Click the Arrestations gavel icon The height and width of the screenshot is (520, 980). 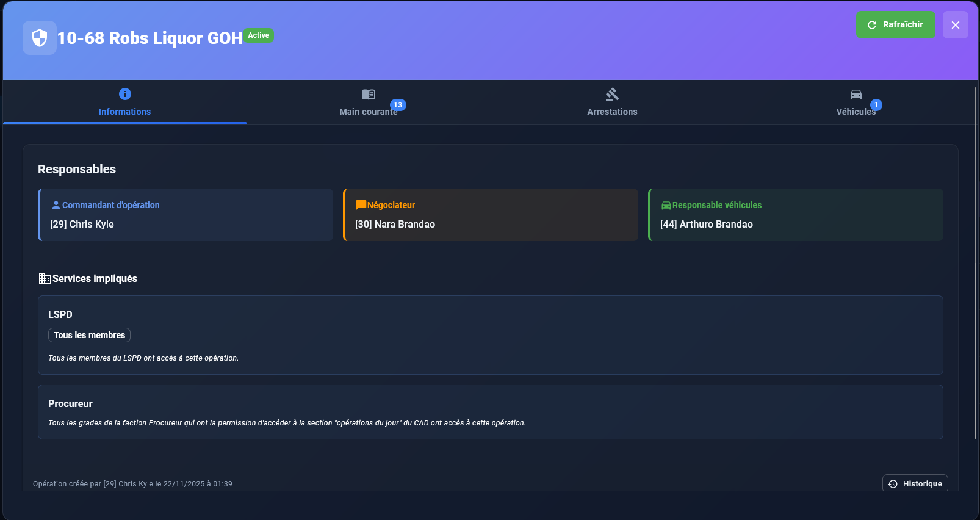click(612, 94)
